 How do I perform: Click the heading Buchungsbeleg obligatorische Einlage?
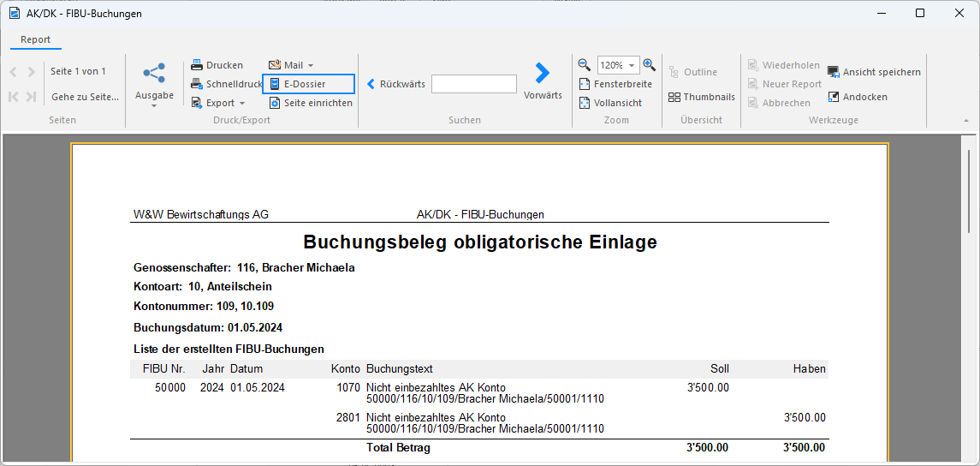480,242
